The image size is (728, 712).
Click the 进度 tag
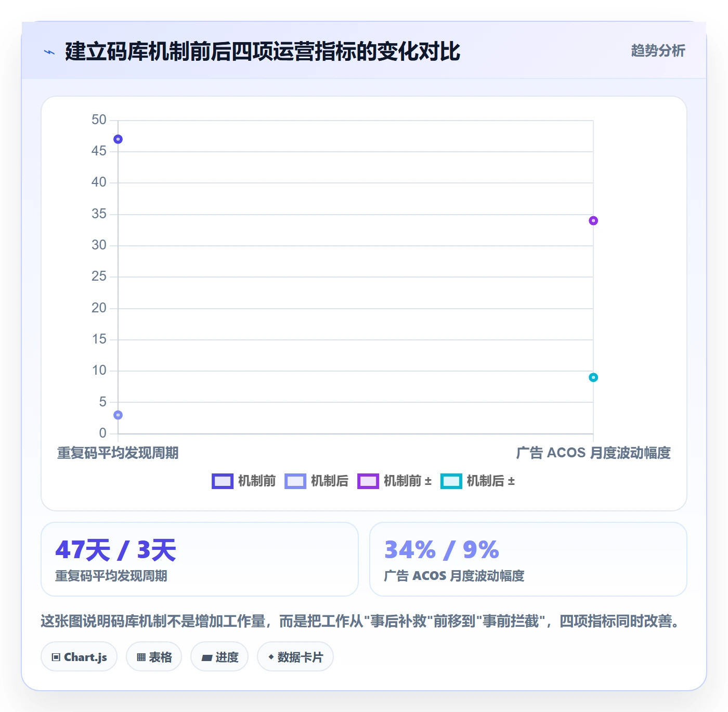(x=219, y=657)
